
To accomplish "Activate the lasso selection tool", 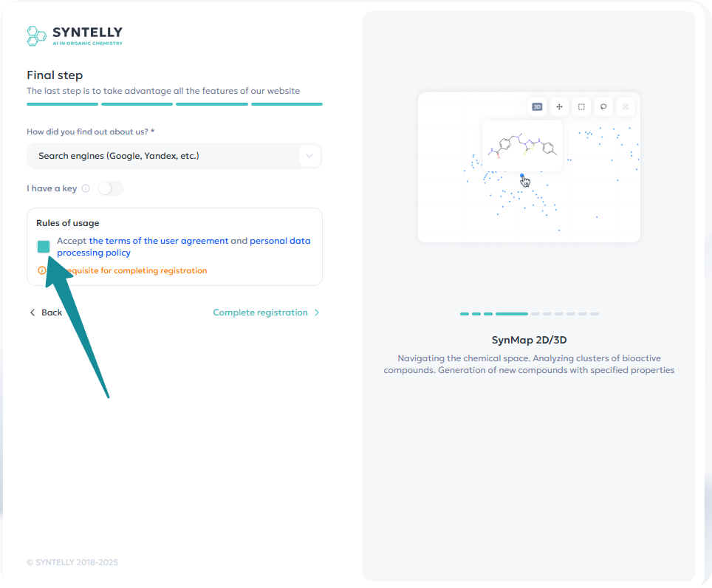I will point(603,107).
